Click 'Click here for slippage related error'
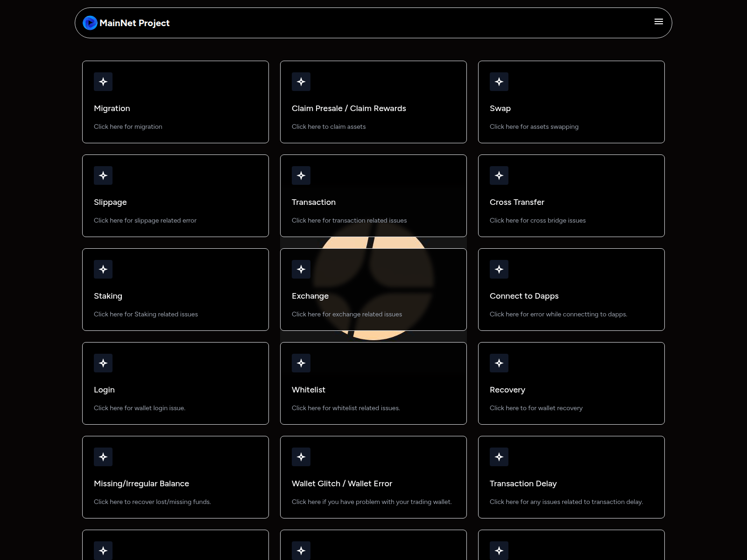 [145, 220]
